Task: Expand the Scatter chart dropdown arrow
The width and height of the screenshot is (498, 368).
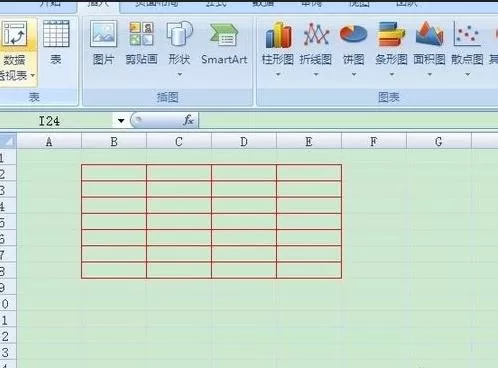Action: [x=468, y=74]
